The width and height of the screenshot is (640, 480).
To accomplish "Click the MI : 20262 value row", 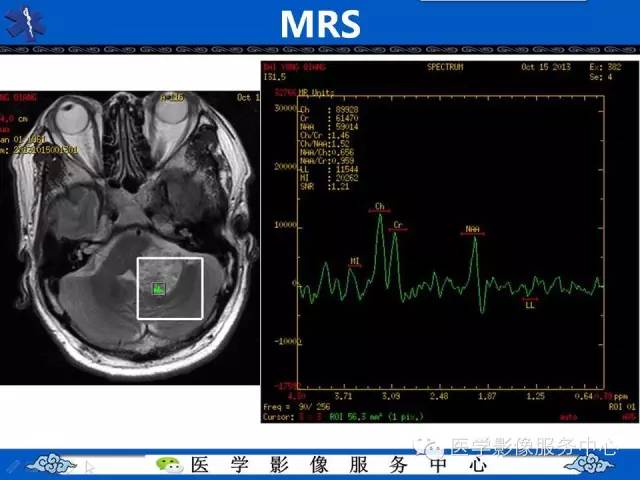I will coord(329,178).
